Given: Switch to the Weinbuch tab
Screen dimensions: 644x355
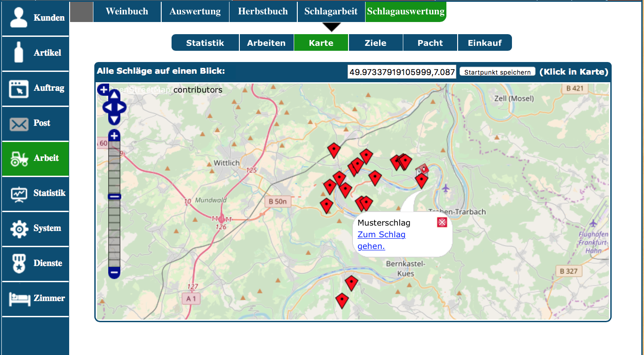Looking at the screenshot, I should [127, 11].
